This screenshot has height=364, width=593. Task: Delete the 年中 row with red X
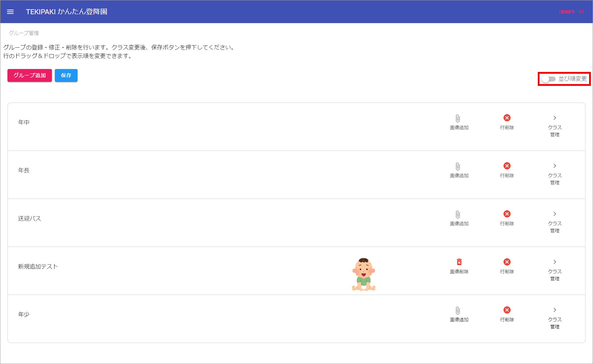[x=507, y=118]
